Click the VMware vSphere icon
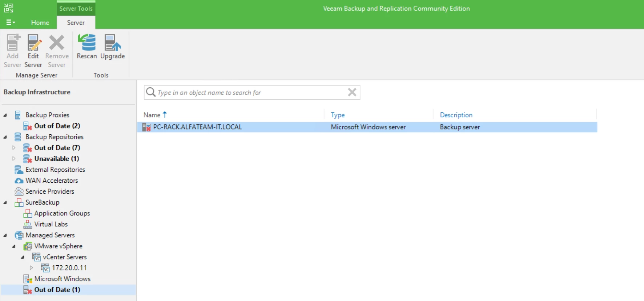Image resolution: width=644 pixels, height=301 pixels. (x=28, y=246)
